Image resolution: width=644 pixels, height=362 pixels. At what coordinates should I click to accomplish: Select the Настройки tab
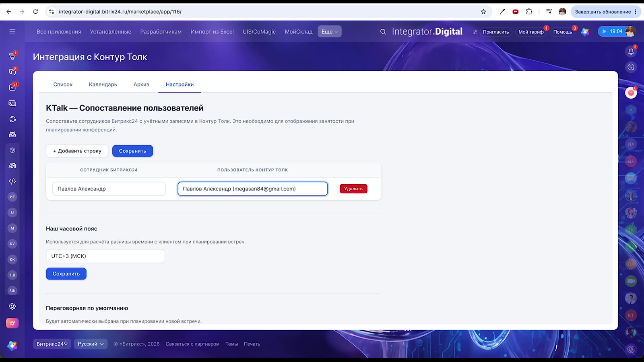[180, 84]
